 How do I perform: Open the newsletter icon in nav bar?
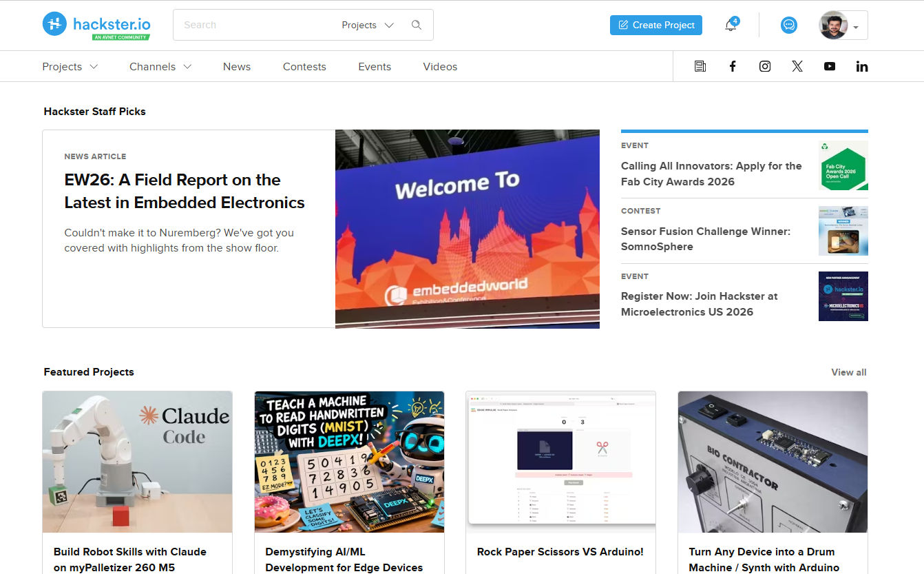pyautogui.click(x=700, y=66)
